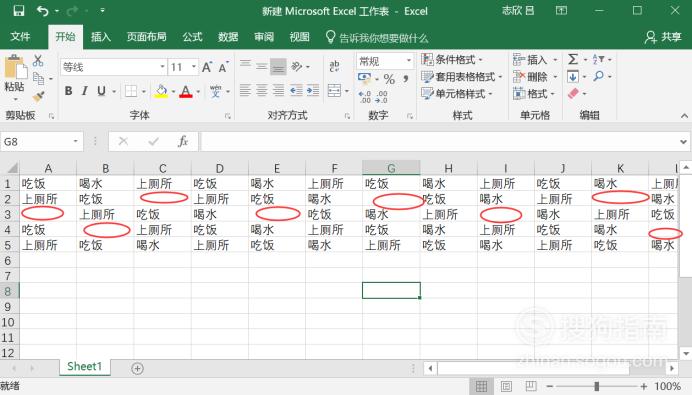Click the 删除 cells button
Viewport: 692px width, 395px height.
point(530,76)
